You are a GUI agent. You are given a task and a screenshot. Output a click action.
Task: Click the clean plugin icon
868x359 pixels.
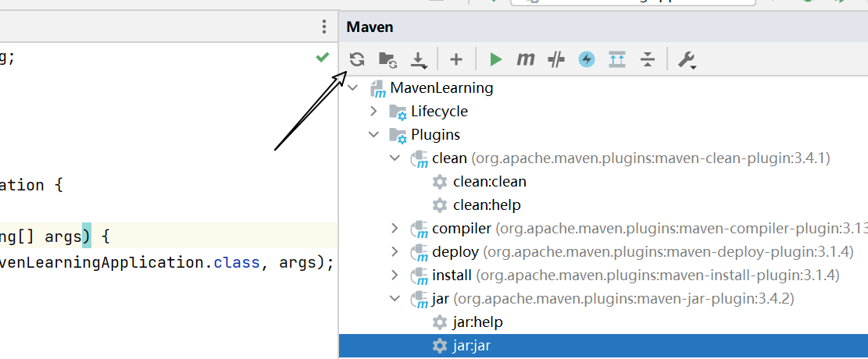point(420,158)
